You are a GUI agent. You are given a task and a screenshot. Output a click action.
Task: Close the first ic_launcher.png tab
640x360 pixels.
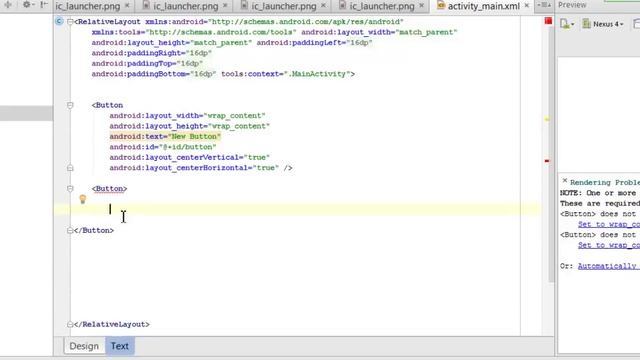(127, 6)
